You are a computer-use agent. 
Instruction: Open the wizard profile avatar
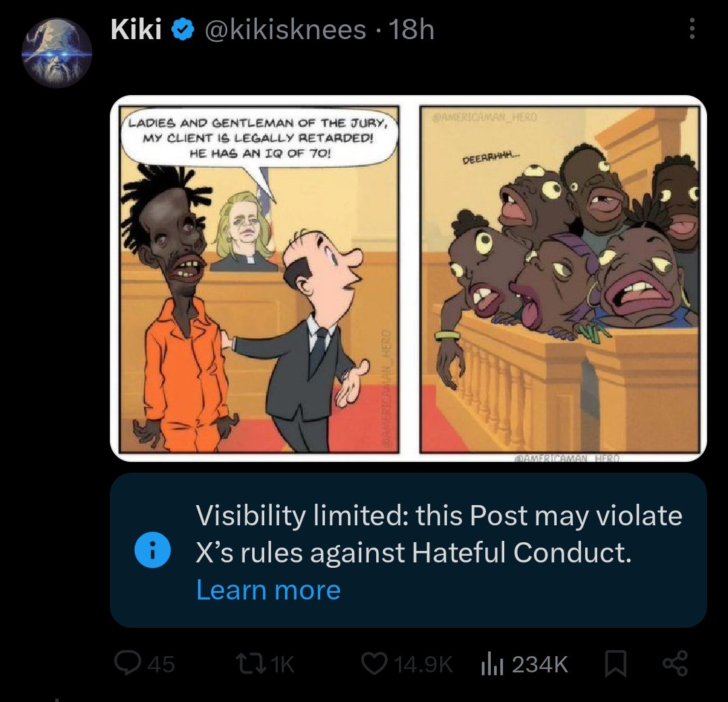click(57, 53)
